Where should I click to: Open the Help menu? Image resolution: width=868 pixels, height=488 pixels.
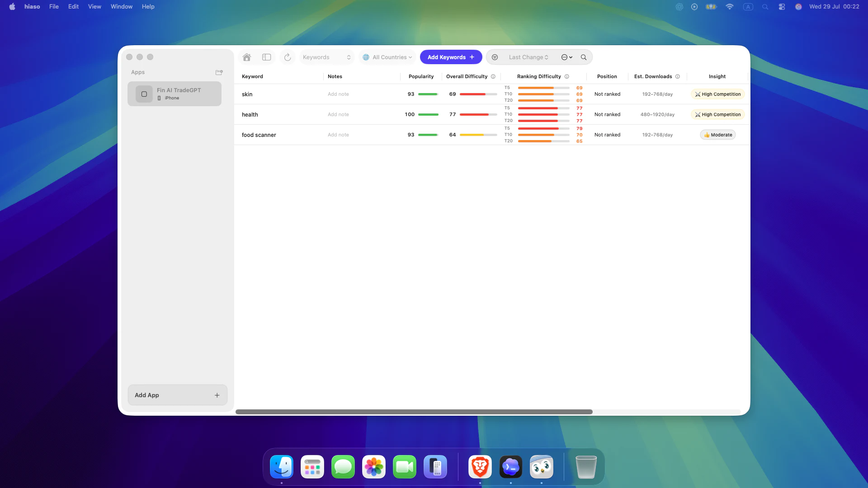click(148, 6)
